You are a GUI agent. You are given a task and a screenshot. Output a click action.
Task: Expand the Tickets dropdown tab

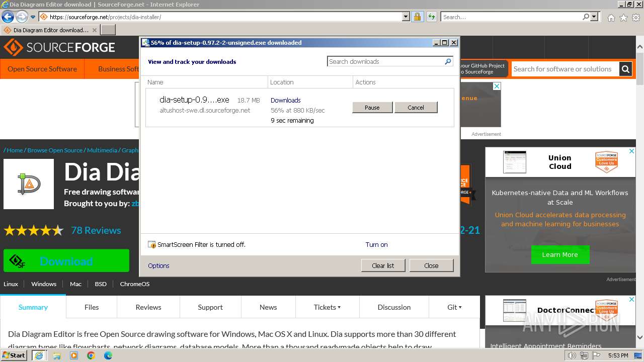click(x=328, y=307)
